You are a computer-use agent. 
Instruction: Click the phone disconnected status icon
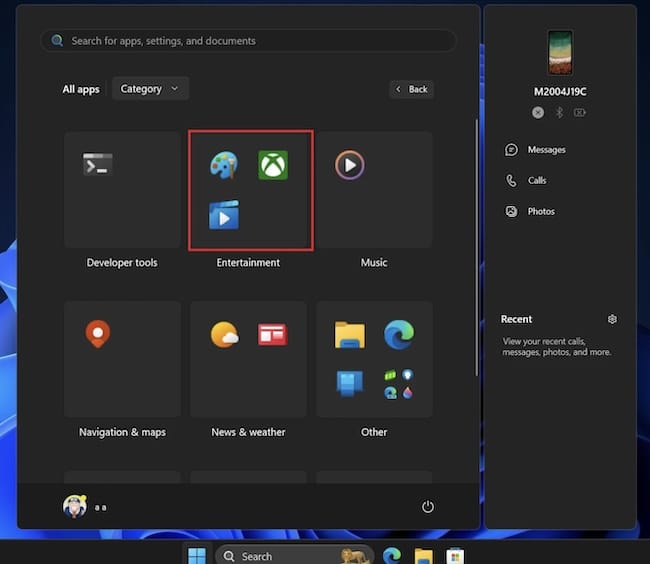538,112
